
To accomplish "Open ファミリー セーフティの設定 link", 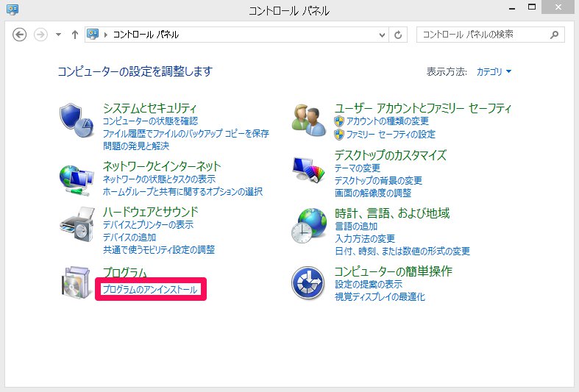I will coord(391,135).
